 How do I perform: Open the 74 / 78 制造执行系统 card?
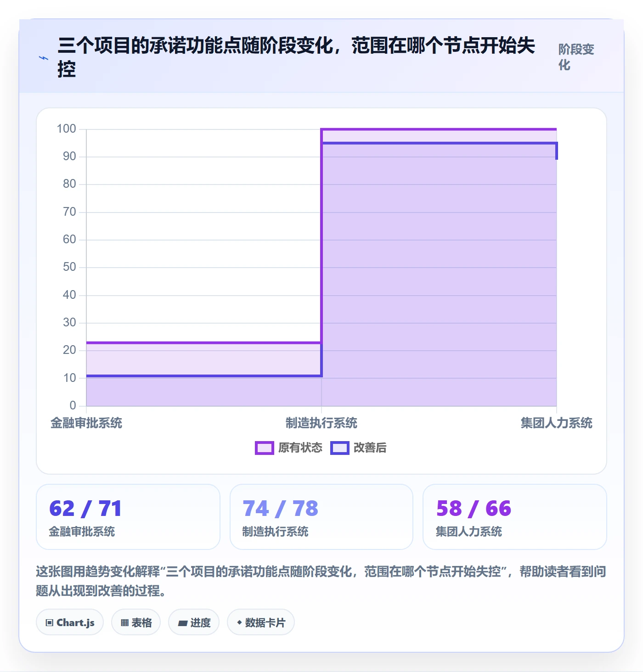point(321,517)
